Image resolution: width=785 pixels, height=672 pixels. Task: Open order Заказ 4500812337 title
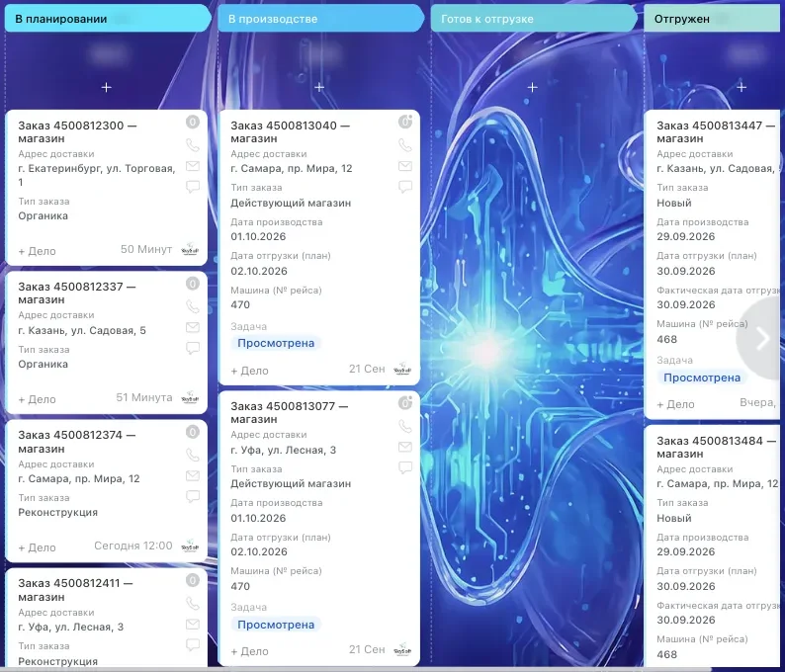tap(76, 293)
